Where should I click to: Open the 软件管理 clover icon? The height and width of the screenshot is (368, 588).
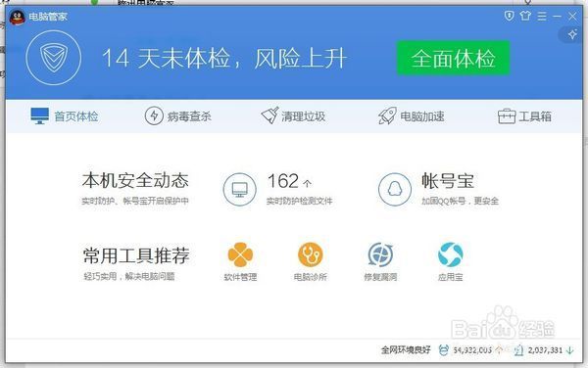click(x=240, y=254)
